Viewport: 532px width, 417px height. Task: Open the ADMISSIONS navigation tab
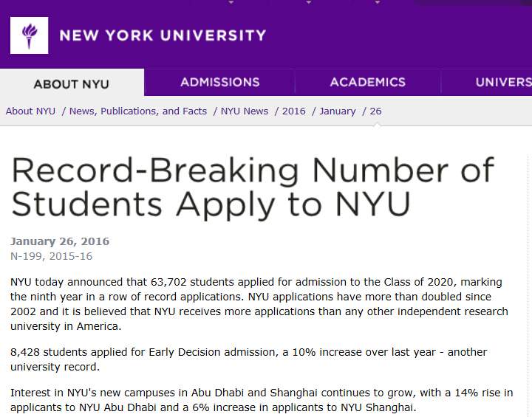pos(219,83)
